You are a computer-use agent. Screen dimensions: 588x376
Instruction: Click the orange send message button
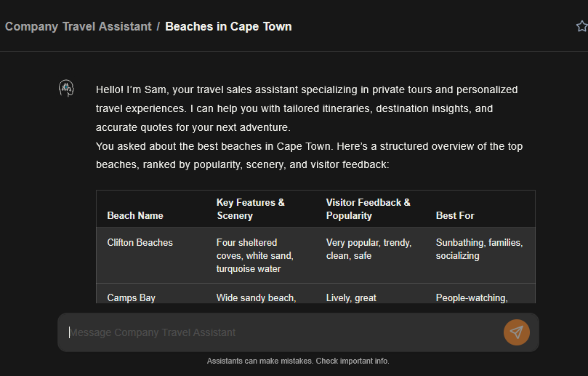pos(516,332)
